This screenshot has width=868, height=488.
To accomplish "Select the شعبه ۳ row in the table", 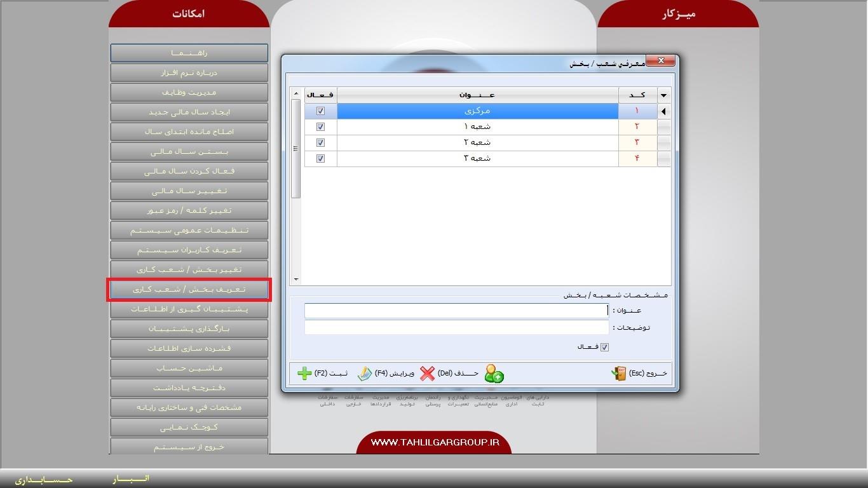I will tap(477, 159).
